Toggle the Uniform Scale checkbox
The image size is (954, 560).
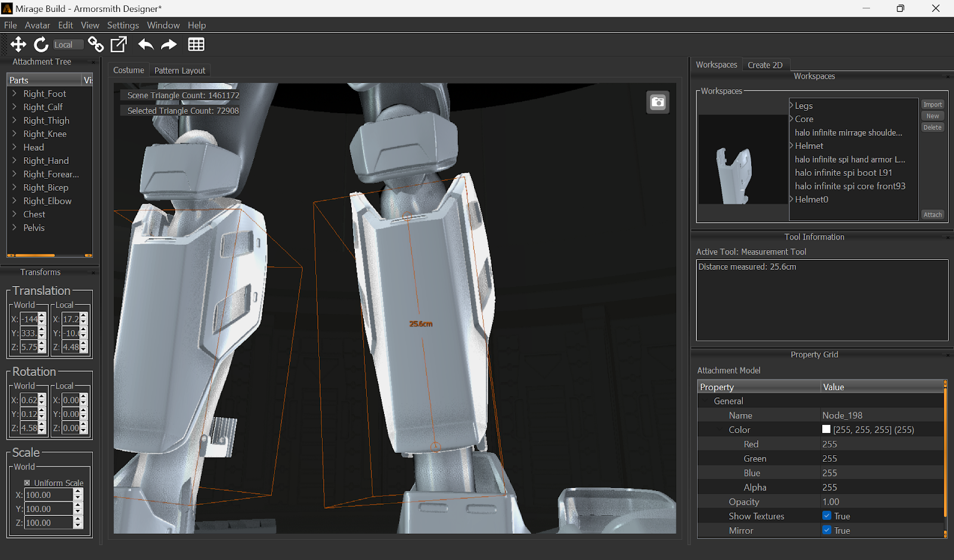(x=27, y=483)
